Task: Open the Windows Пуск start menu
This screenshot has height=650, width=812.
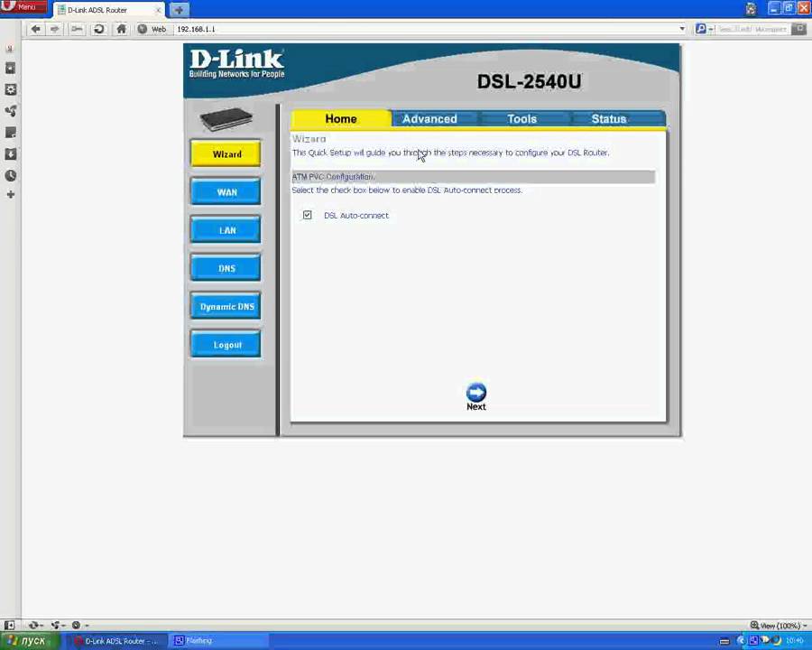Action: 30,641
